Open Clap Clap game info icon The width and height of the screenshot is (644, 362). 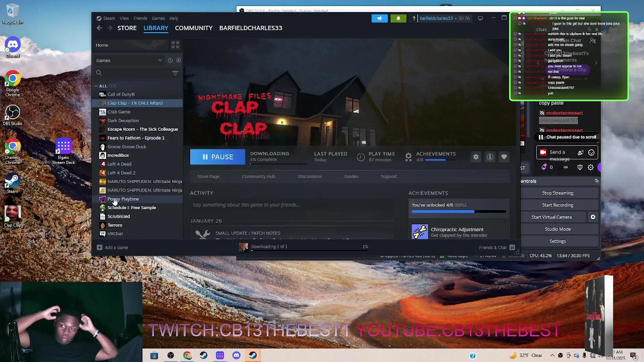click(490, 157)
